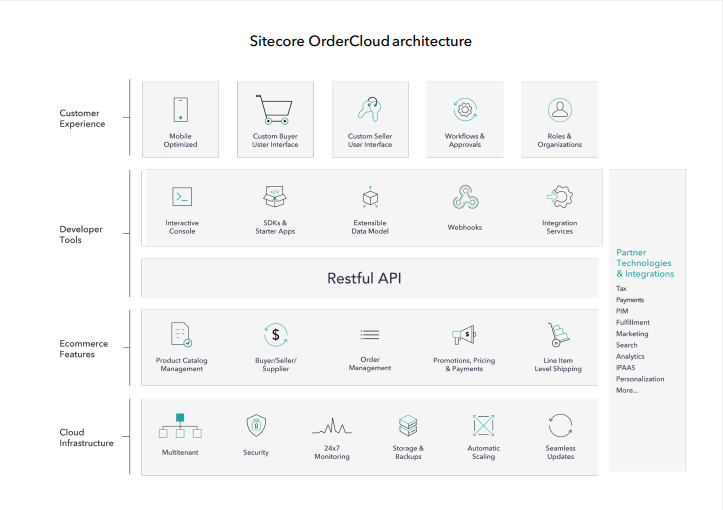The height and width of the screenshot is (510, 723).
Task: Click the Automatic Scaling icon
Action: [484, 425]
